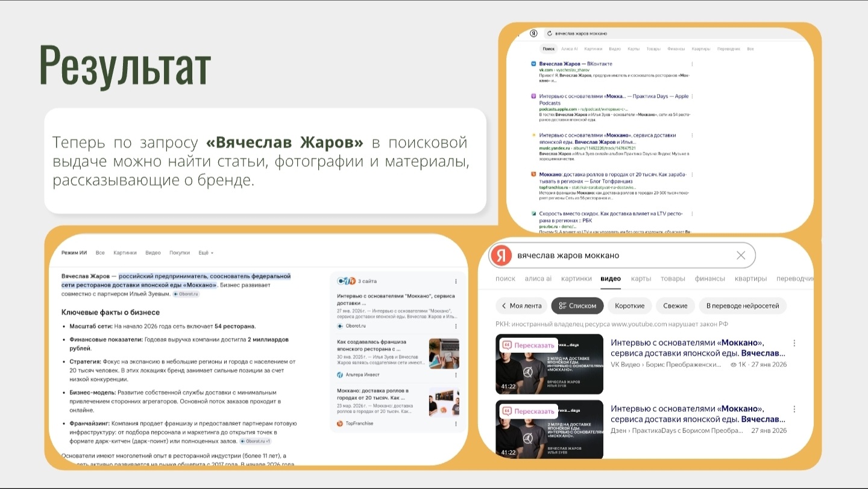Click the reload icon in top search bar
Viewport: 868px width, 489px height.
549,34
